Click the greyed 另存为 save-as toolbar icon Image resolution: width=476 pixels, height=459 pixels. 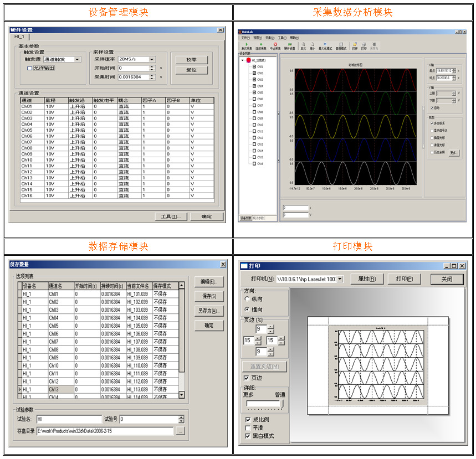[374, 44]
